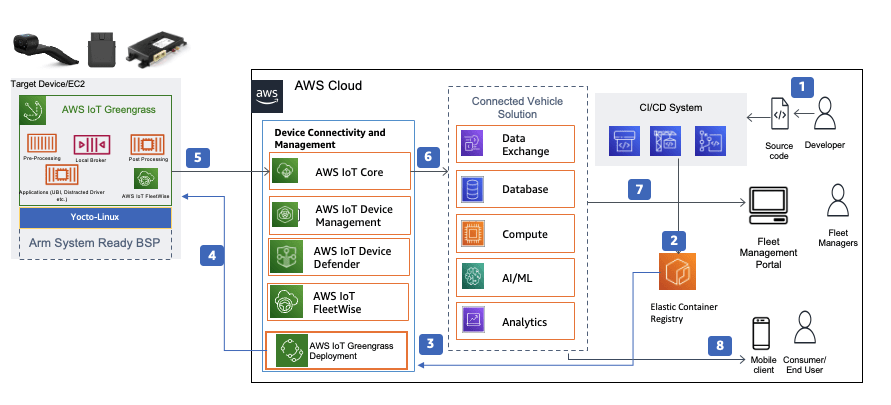Image resolution: width=891 pixels, height=405 pixels.
Task: Click the Consumer/End User person icon
Action: 805,329
